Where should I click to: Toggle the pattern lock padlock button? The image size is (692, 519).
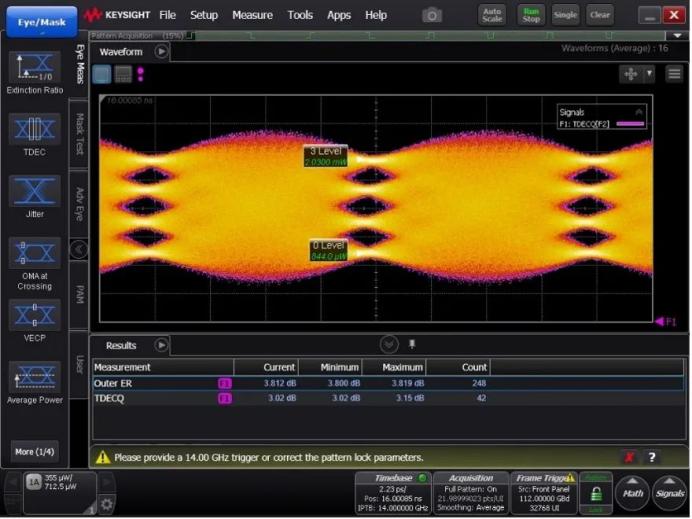(596, 493)
